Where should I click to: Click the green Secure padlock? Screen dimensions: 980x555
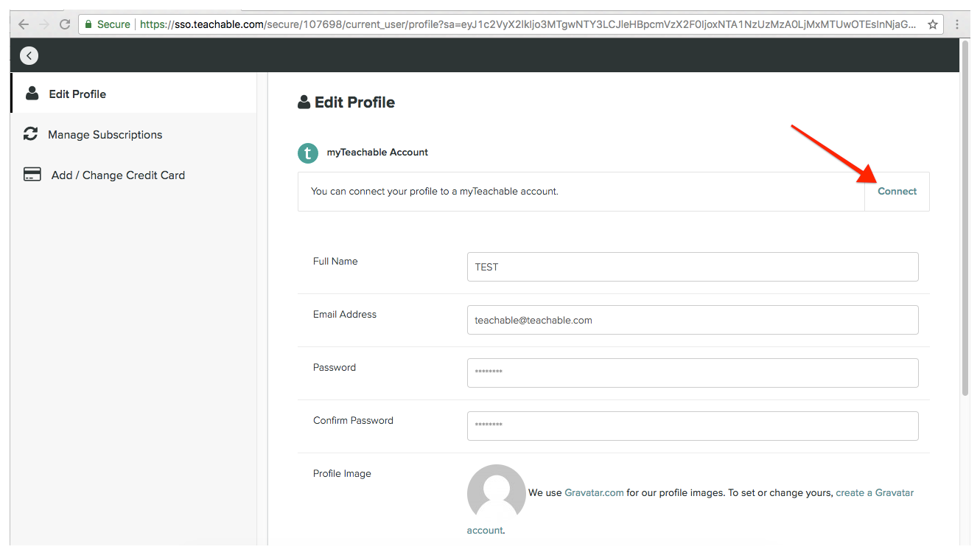pos(88,24)
